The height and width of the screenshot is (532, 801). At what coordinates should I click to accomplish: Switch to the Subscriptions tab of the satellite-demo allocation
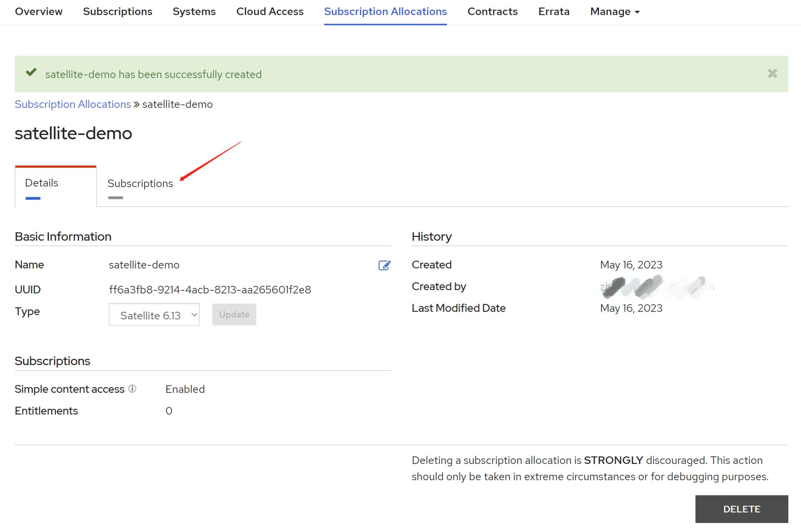(140, 184)
